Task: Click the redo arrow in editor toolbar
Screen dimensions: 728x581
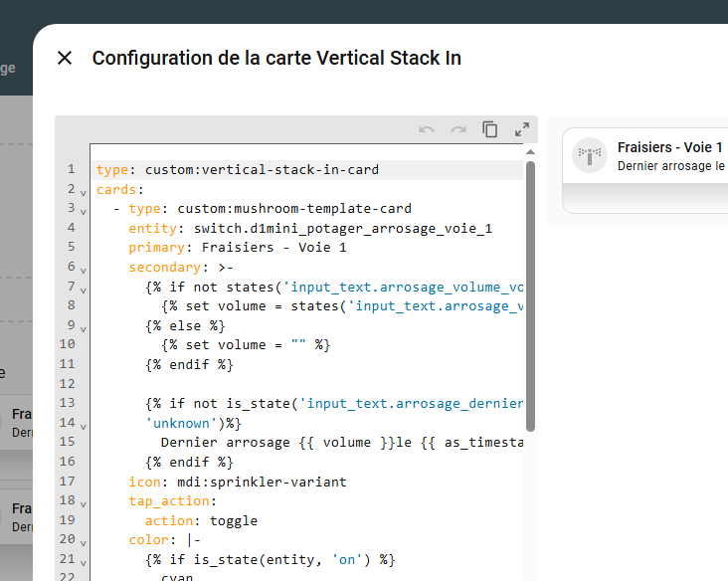Action: [x=458, y=129]
